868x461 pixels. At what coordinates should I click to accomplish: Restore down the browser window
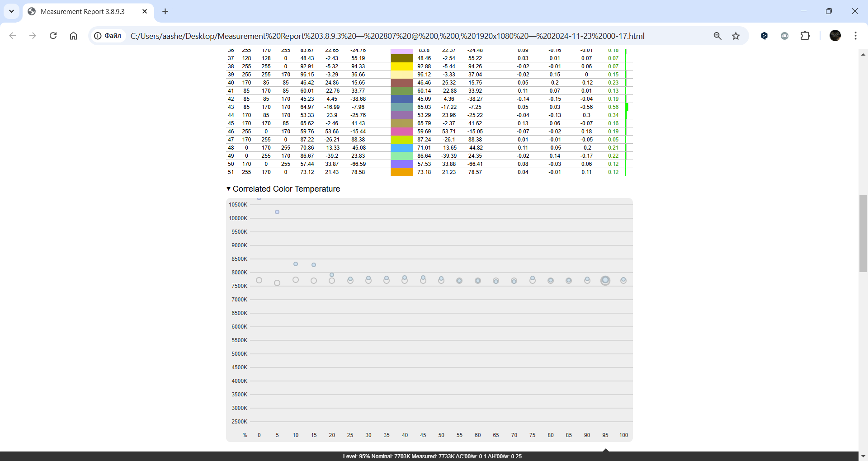829,11
